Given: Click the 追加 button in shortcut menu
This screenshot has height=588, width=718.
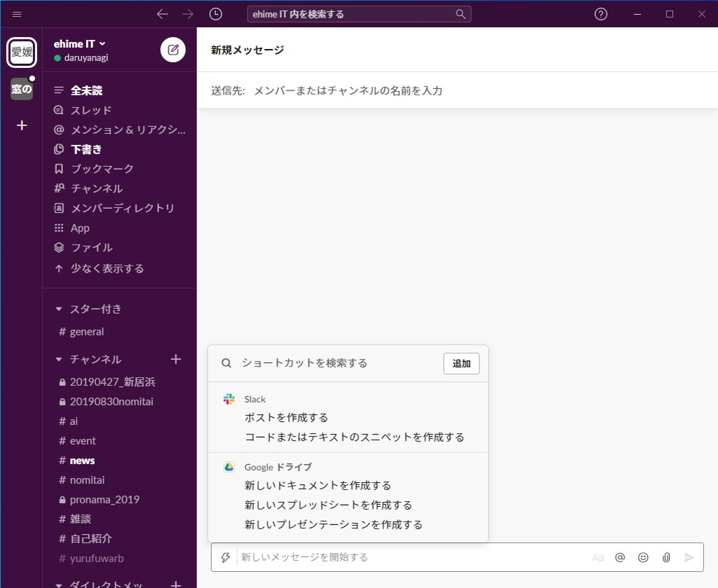Looking at the screenshot, I should point(461,363).
